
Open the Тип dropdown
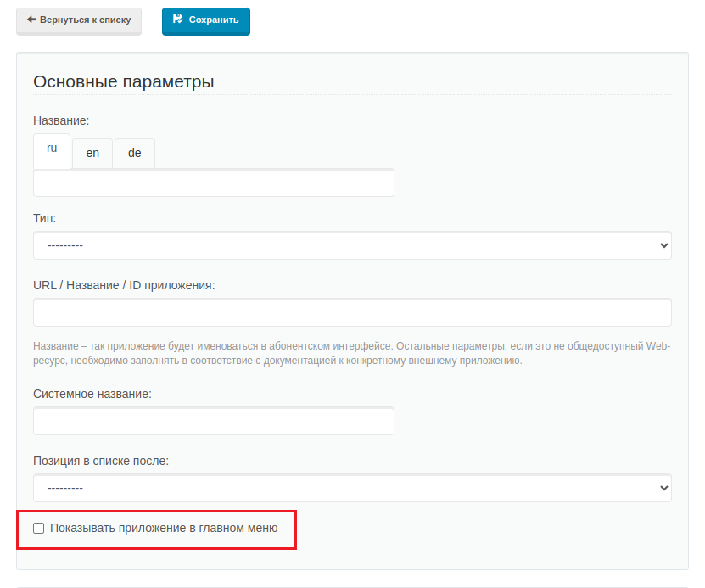click(352, 245)
